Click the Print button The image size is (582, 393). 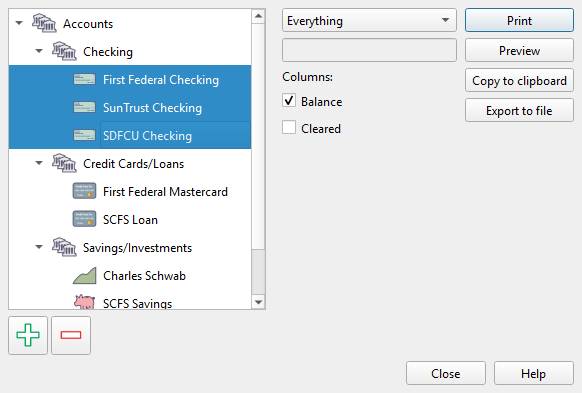tap(519, 20)
